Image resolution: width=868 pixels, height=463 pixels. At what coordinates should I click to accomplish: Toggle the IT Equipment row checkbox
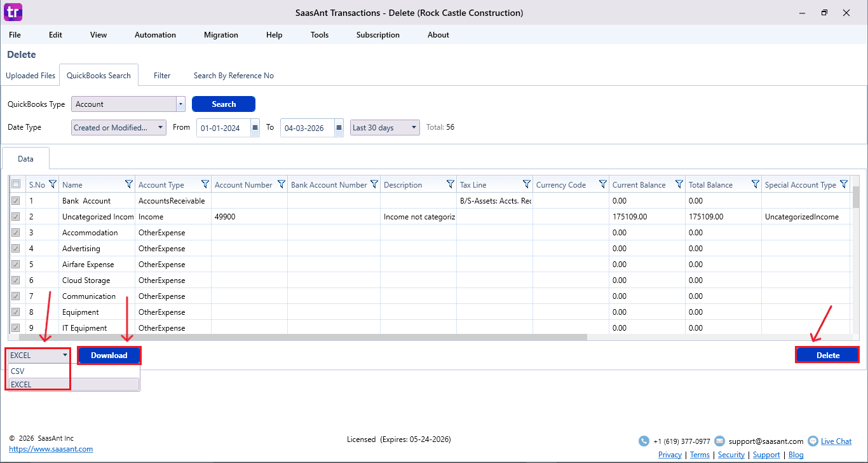pyautogui.click(x=16, y=328)
